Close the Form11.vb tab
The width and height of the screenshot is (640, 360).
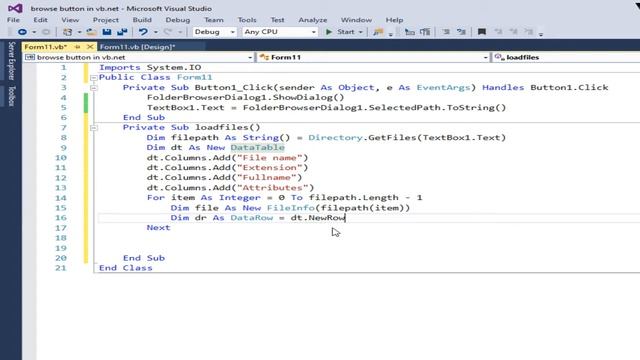(x=90, y=47)
